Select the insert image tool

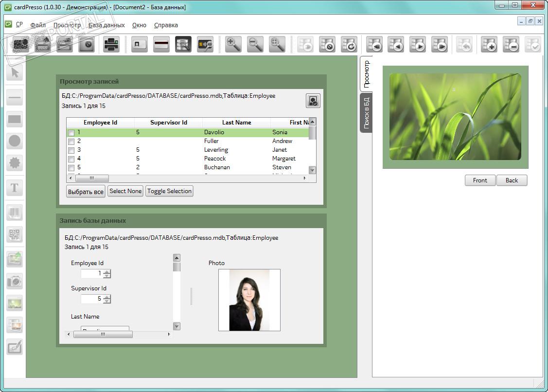(x=15, y=259)
